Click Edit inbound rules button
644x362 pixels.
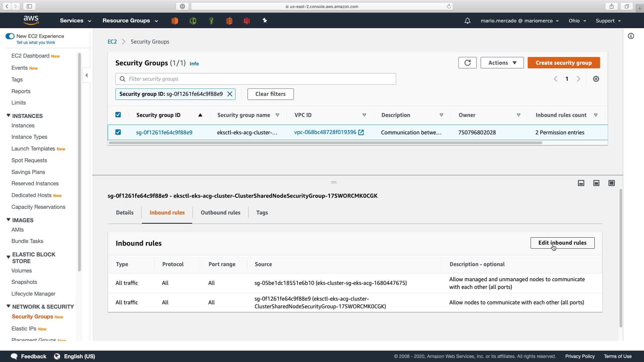[562, 243]
